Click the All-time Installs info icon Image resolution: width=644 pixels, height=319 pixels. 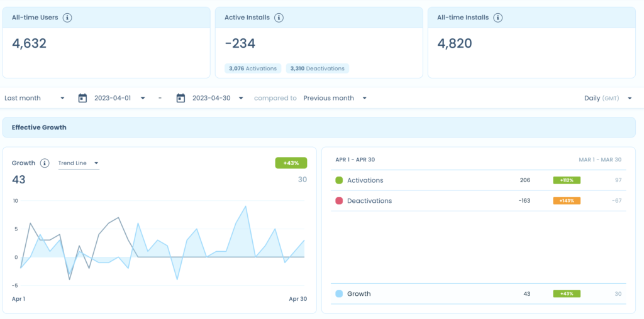click(x=498, y=18)
